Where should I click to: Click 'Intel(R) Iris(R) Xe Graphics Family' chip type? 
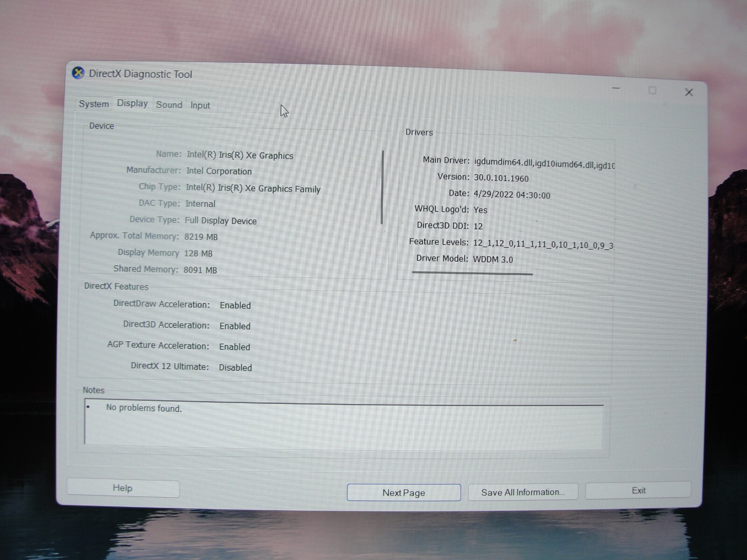[253, 189]
